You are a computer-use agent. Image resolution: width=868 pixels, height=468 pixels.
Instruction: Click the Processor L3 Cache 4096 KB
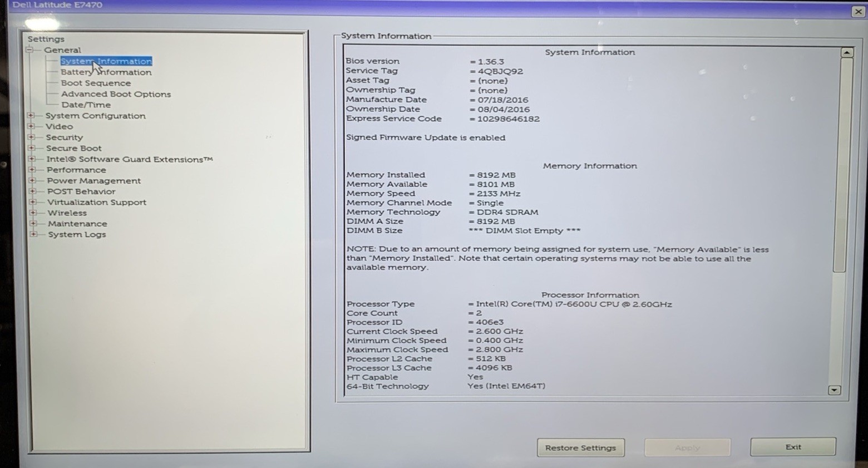pos(494,368)
